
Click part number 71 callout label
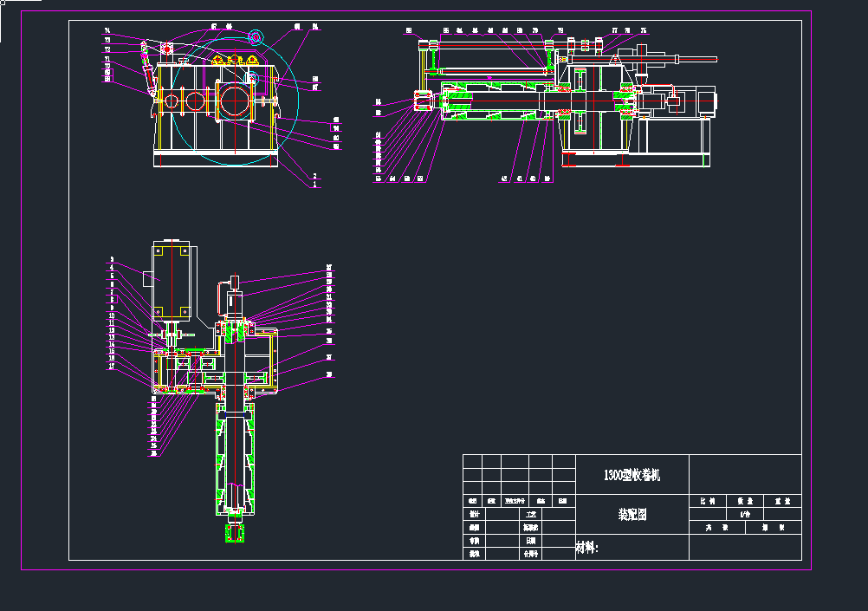pos(107,59)
